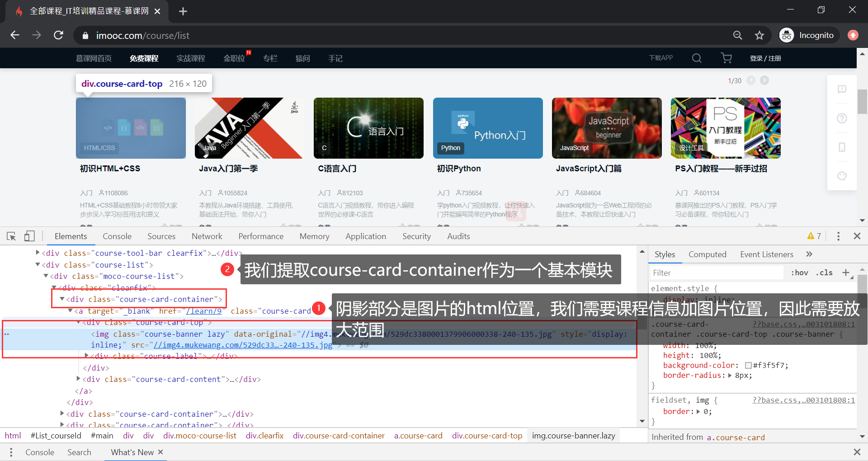Click 下载APP link

coord(661,58)
